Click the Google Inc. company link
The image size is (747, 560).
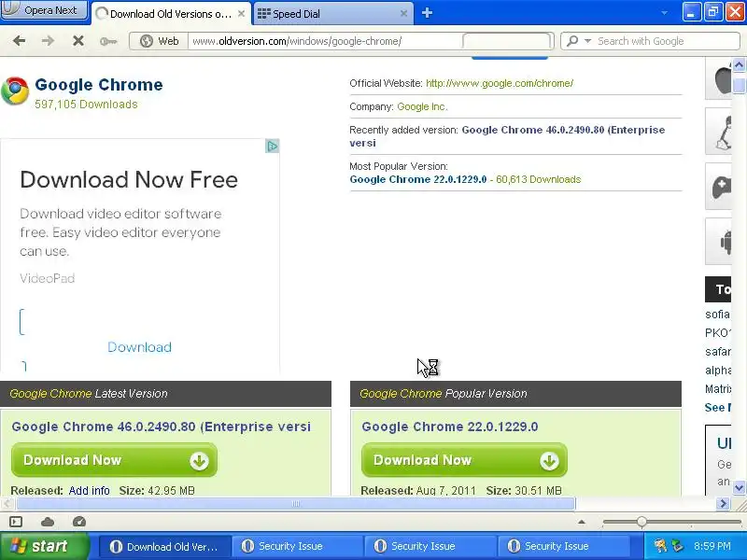[x=422, y=106]
